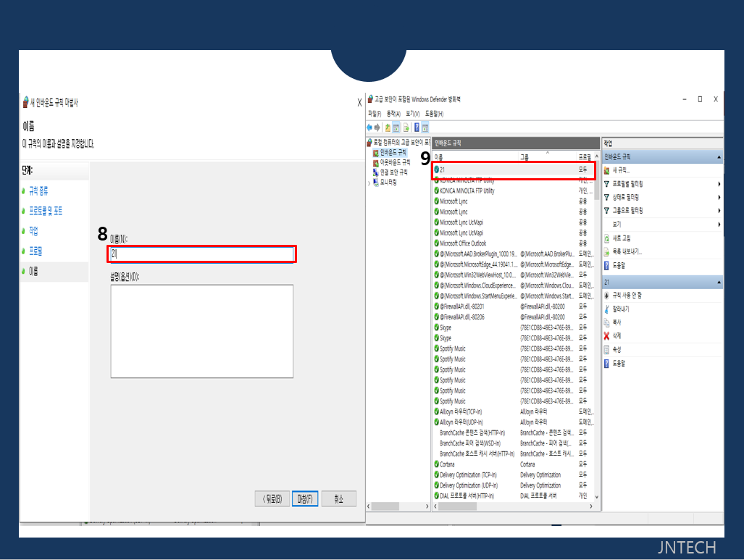Select the AllJoyn 라우터(TCP-In) rule
This screenshot has width=744, height=560.
[x=512, y=411]
